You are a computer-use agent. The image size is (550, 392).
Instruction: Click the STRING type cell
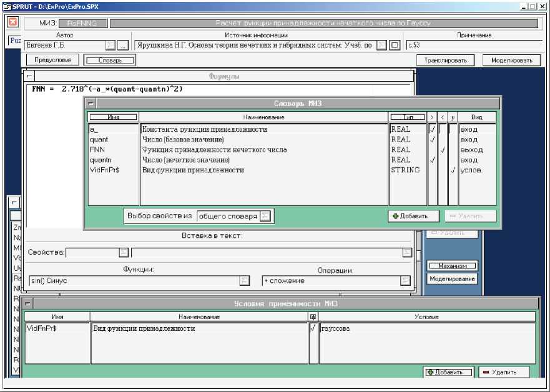tap(405, 170)
